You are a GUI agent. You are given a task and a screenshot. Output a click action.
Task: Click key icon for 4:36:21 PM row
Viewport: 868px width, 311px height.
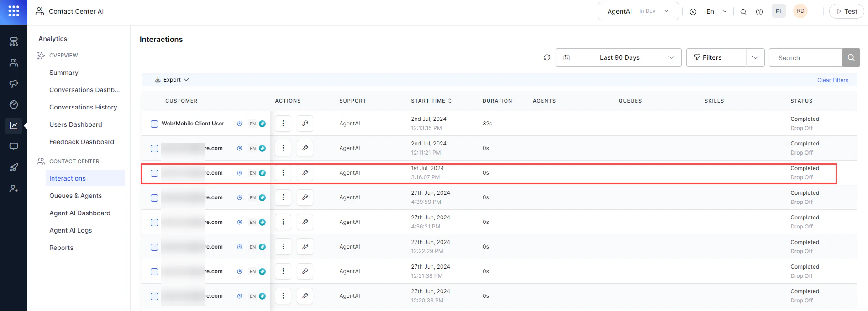[305, 222]
